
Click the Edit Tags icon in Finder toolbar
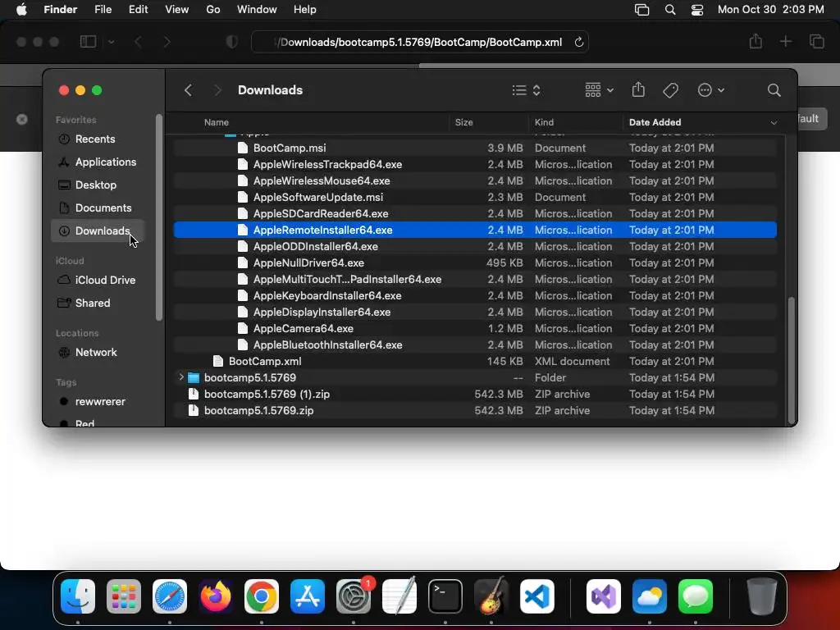(671, 90)
